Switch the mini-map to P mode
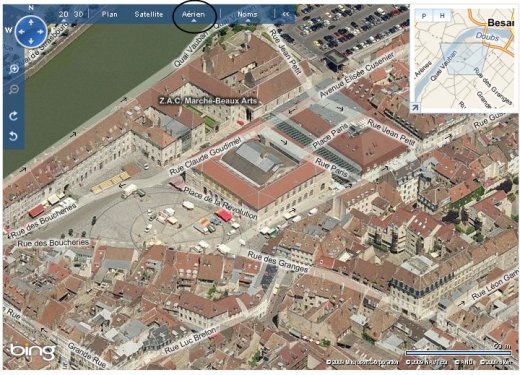This screenshot has height=375, width=520. 424,16
